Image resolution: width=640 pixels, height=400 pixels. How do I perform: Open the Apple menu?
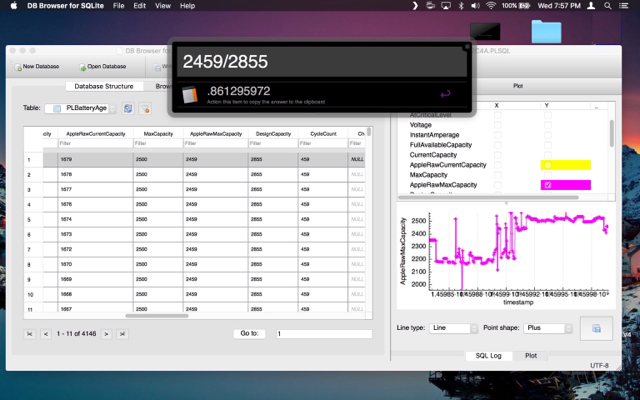point(13,6)
